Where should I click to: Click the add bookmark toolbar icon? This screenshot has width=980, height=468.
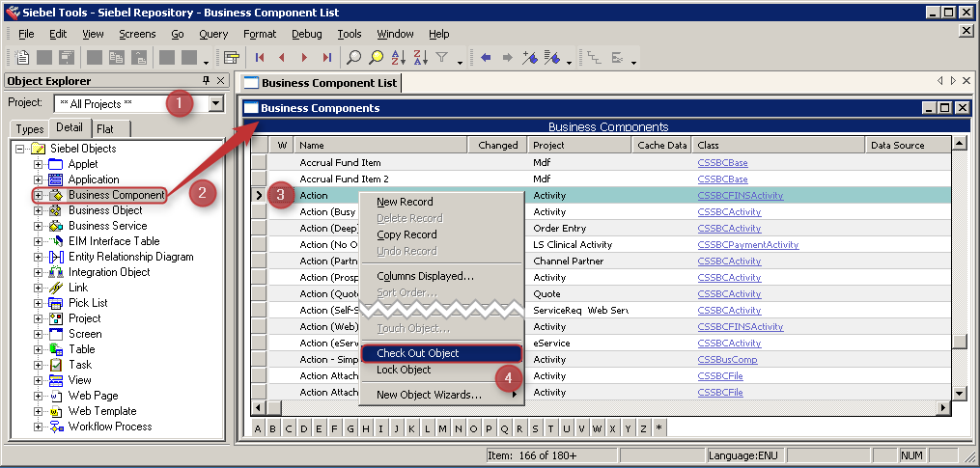pos(530,58)
